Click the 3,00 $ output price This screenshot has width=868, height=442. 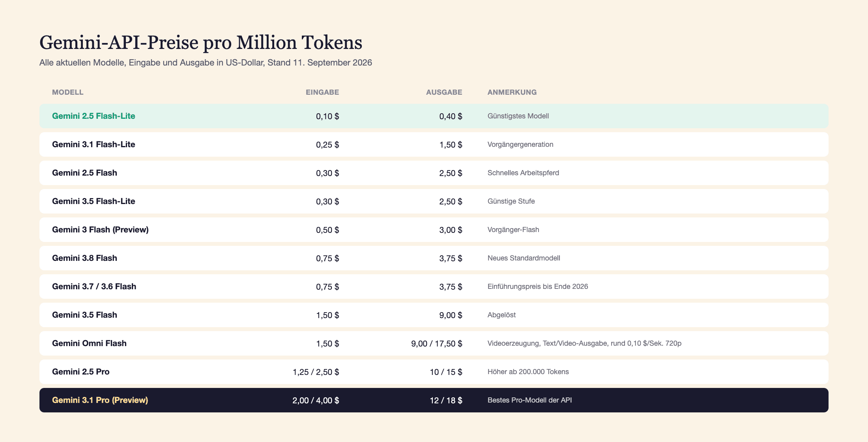coord(451,230)
